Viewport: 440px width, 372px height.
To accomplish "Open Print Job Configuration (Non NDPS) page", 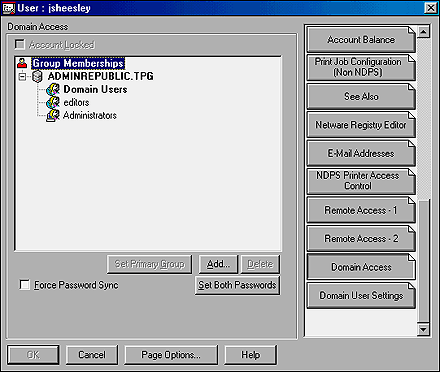I will tap(361, 67).
